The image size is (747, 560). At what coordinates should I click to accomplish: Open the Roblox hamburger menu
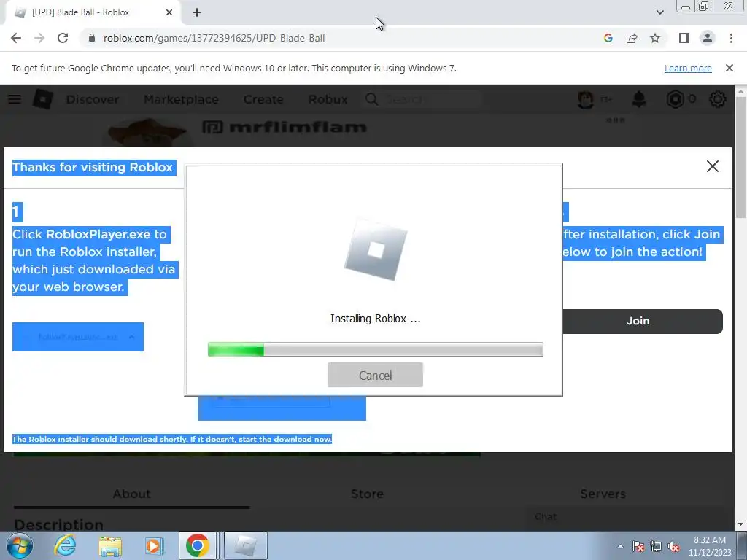click(15, 99)
